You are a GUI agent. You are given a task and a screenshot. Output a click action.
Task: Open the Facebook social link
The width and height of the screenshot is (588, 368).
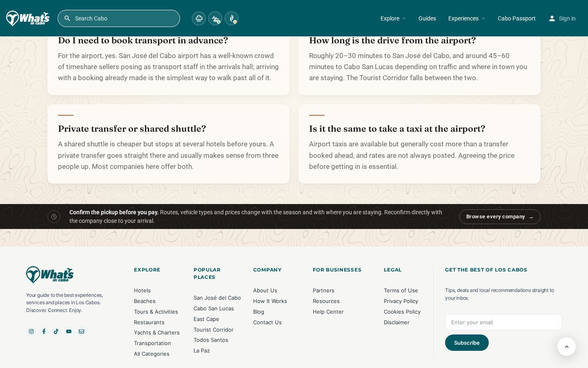coord(44,331)
